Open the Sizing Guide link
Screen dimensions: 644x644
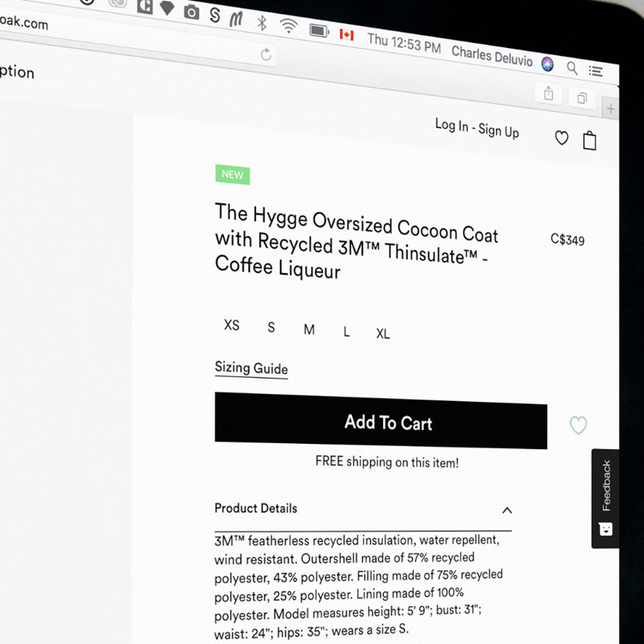[252, 368]
